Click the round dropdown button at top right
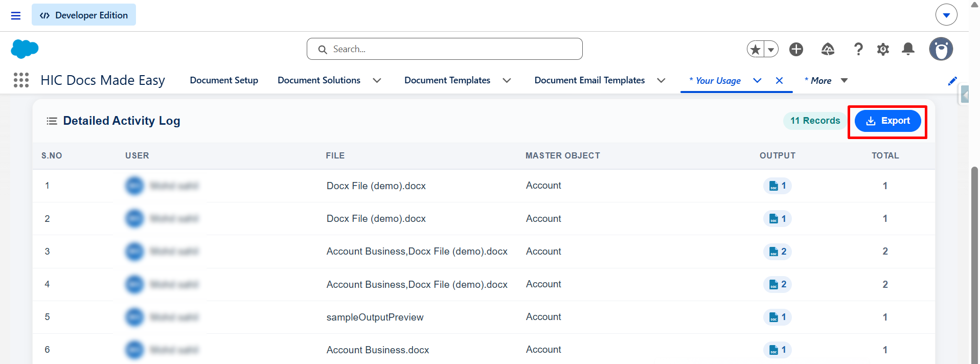The width and height of the screenshot is (980, 364). tap(946, 15)
